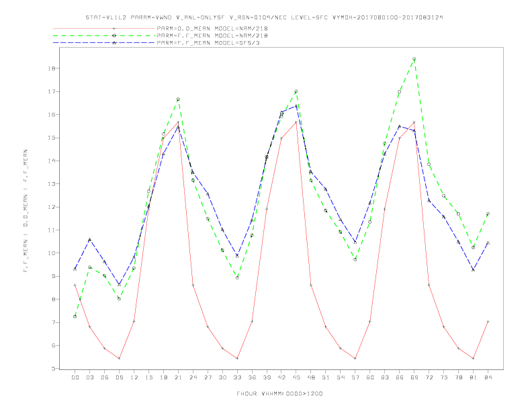
Task: Click x-axis tick label 81
Action: [x=474, y=377]
